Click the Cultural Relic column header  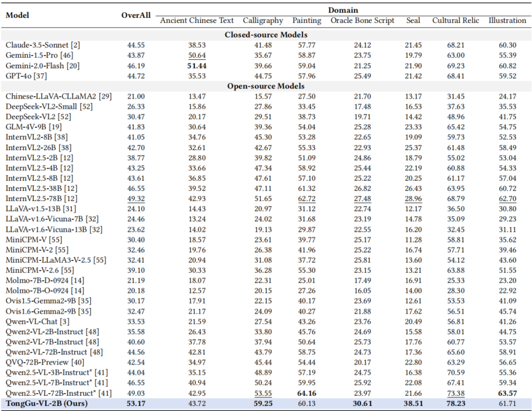point(455,21)
